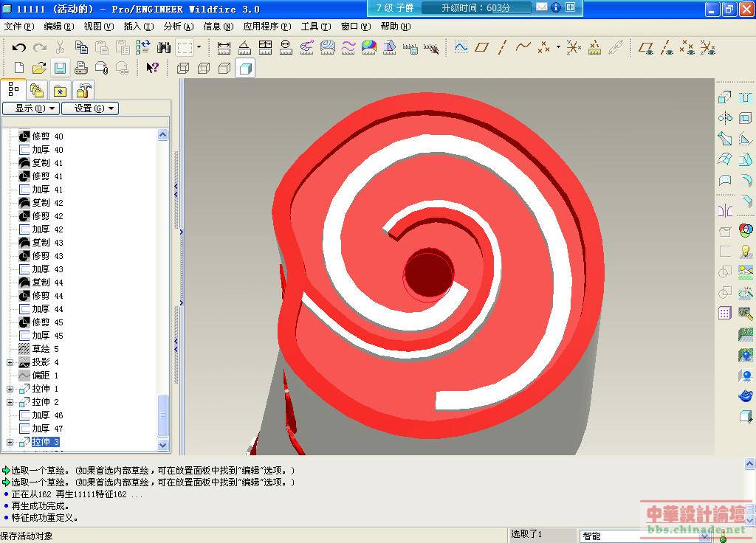The height and width of the screenshot is (543, 756).
Task: Open the 工具 menu
Action: pyautogui.click(x=316, y=27)
